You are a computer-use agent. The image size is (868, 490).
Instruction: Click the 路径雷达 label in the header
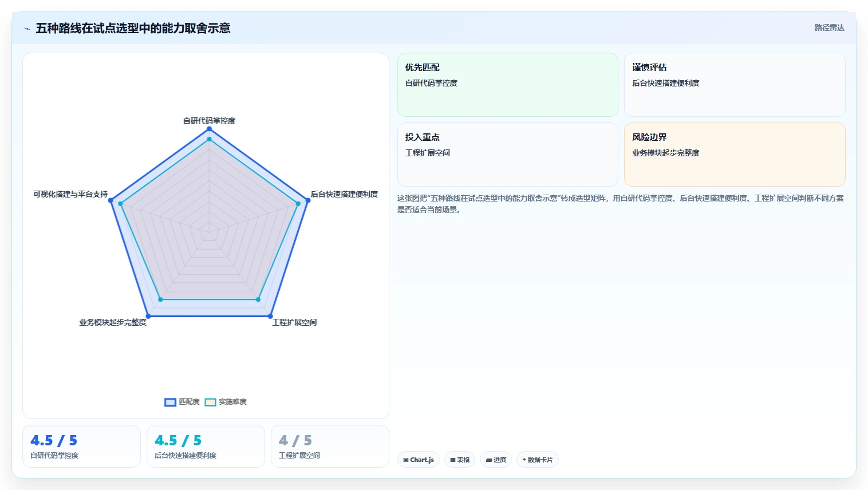coord(830,27)
